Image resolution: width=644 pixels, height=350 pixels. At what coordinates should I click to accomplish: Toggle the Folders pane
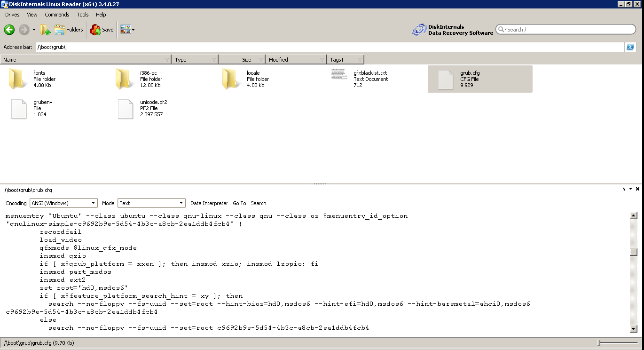[x=69, y=30]
